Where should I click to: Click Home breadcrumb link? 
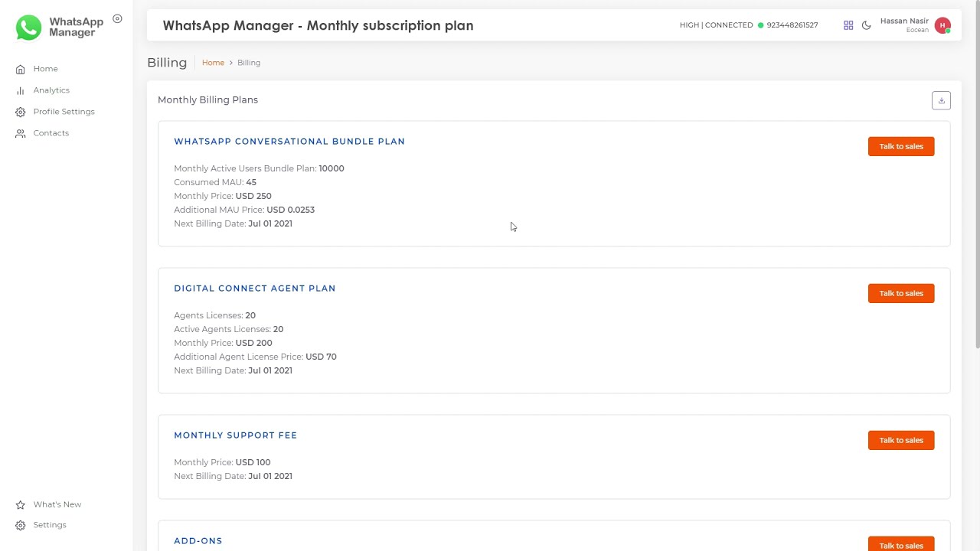213,63
